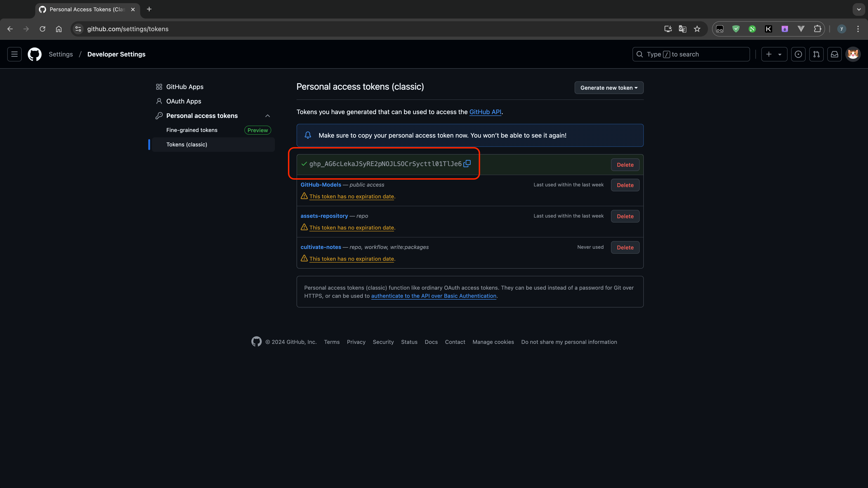Image resolution: width=868 pixels, height=488 pixels.
Task: Open the issues icon in header
Action: click(798, 54)
